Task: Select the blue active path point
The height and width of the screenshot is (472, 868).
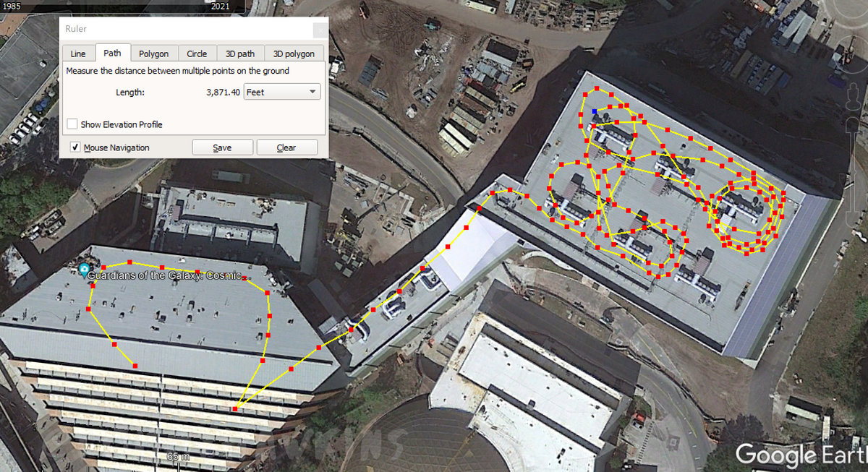Action: point(595,111)
